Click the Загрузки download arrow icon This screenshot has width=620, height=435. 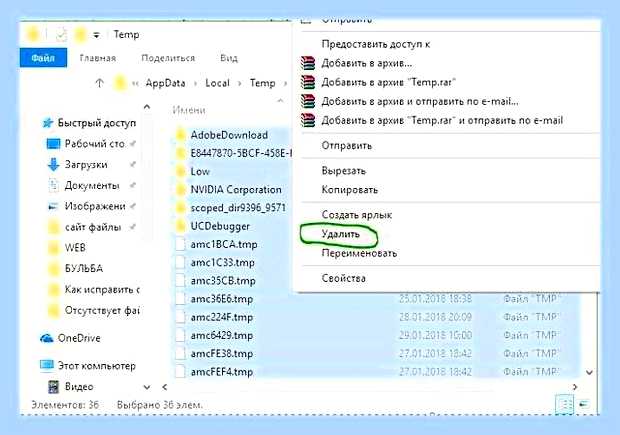click(53, 165)
